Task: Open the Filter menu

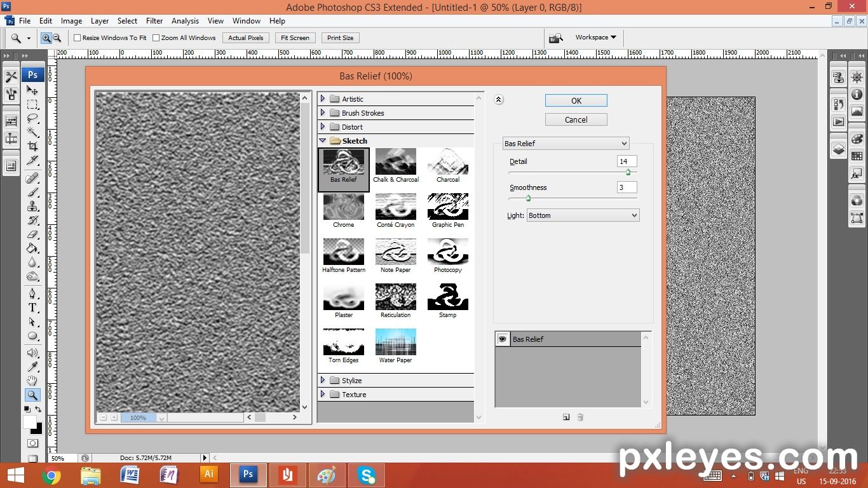Action: [154, 20]
